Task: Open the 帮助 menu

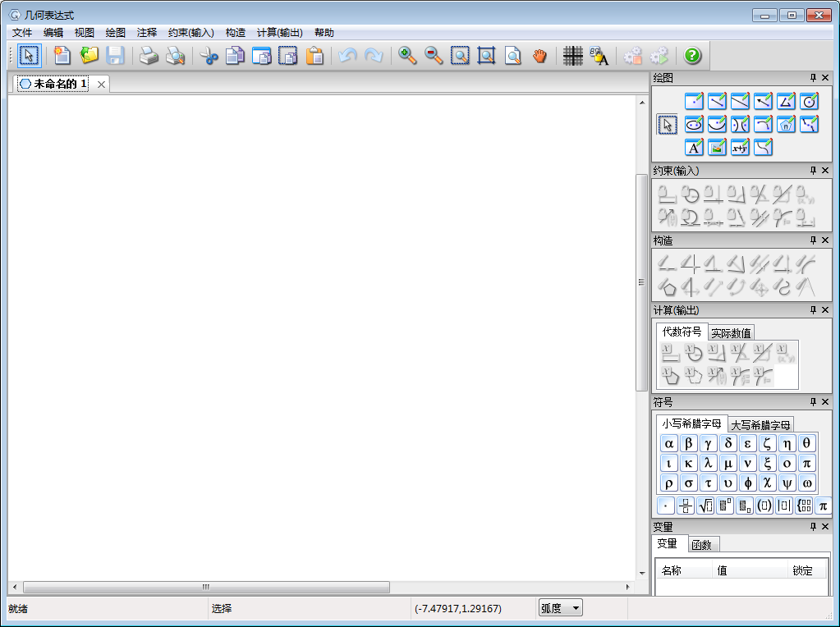Action: point(324,33)
